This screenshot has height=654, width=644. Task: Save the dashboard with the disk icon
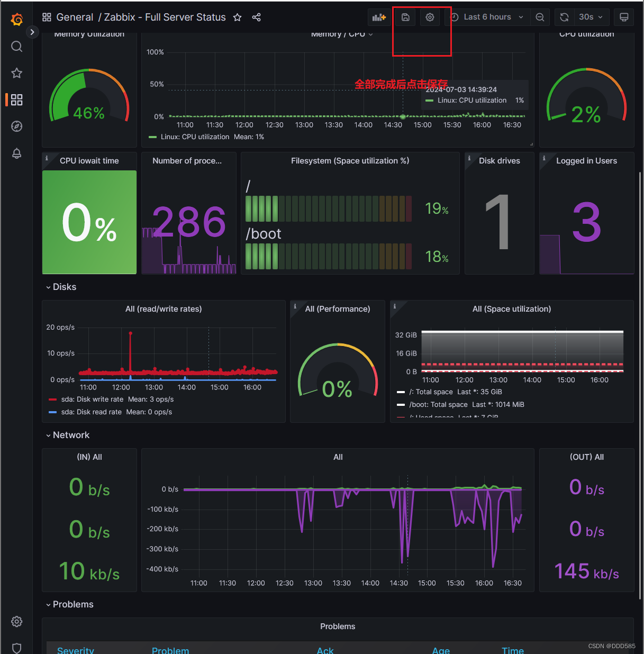coord(405,17)
